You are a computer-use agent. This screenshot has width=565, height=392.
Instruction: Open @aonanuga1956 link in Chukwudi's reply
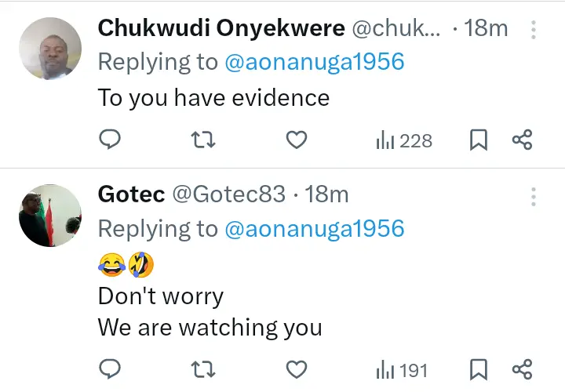pos(314,64)
